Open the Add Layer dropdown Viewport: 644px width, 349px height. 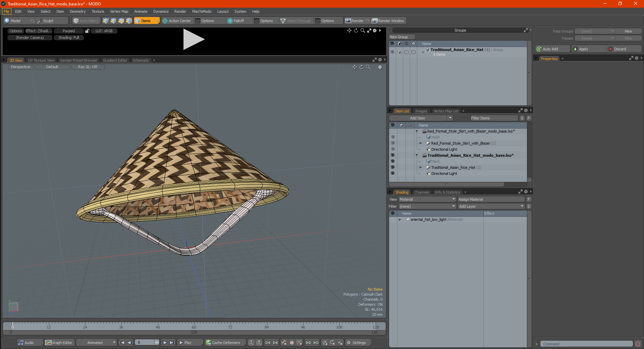coord(491,206)
